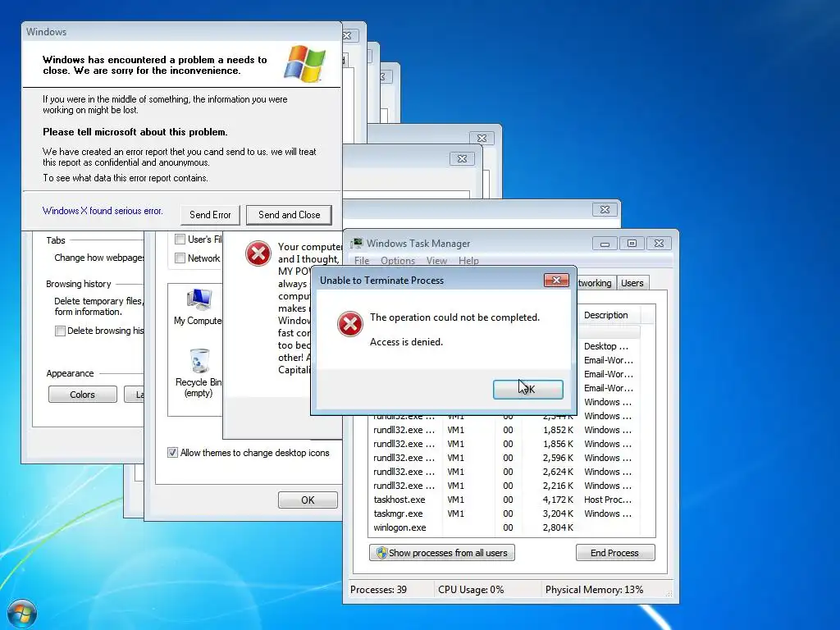Click the 2,804 K memory value
This screenshot has width=840, height=630.
coord(558,527)
